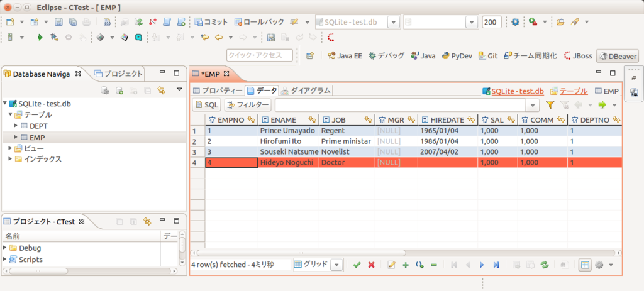Expand the DEPT table node
The image size is (644, 291).
click(x=16, y=125)
